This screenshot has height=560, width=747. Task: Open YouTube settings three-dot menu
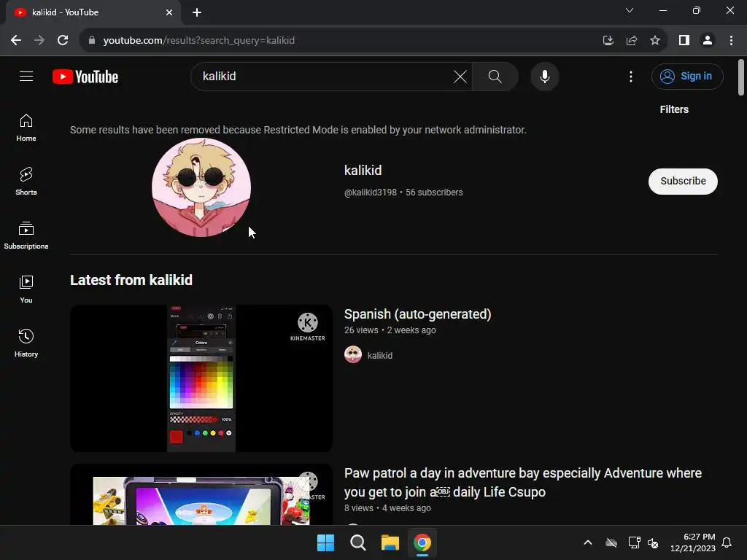pos(631,77)
